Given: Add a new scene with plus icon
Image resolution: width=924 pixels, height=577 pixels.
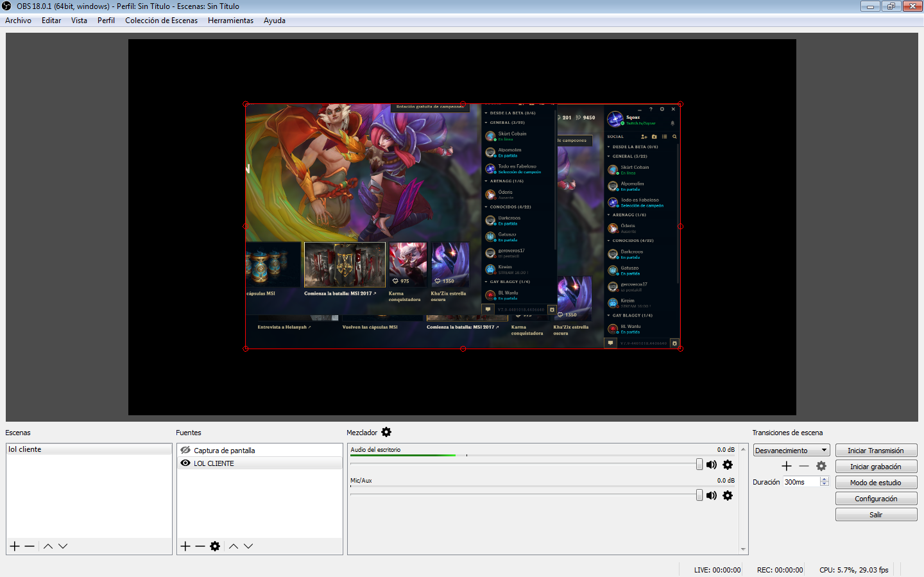Looking at the screenshot, I should pyautogui.click(x=15, y=546).
